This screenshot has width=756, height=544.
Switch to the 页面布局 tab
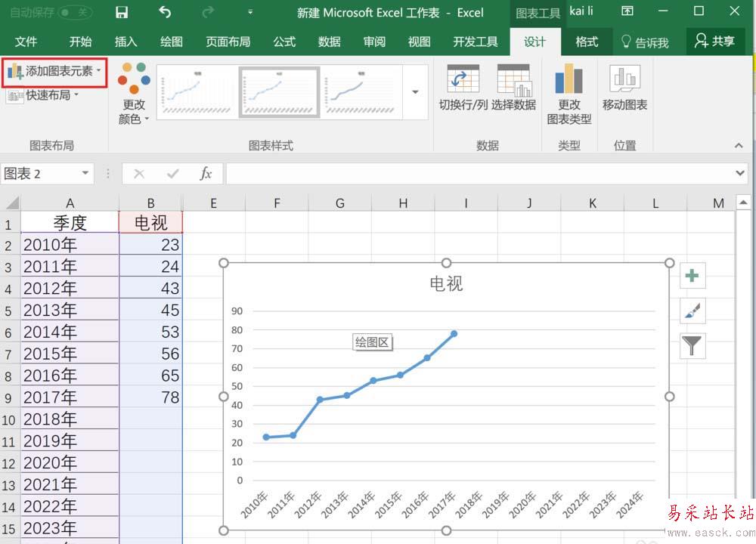click(x=228, y=42)
